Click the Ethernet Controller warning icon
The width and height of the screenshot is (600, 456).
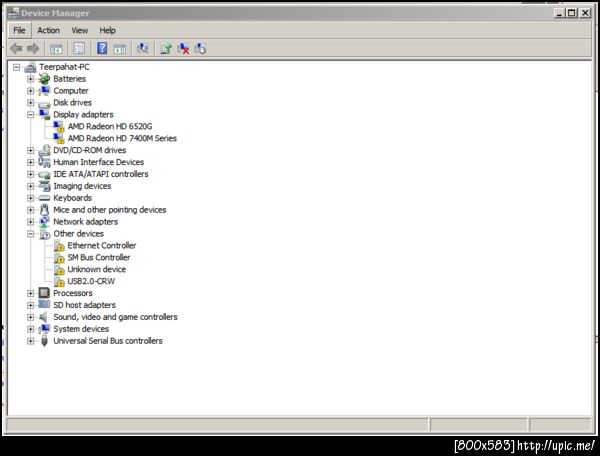pyautogui.click(x=59, y=246)
